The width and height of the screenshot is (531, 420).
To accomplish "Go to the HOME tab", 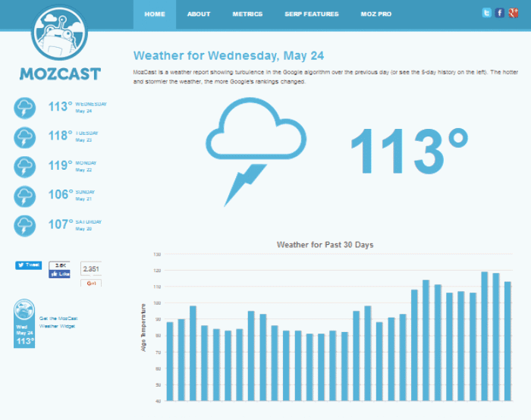I will coord(155,14).
